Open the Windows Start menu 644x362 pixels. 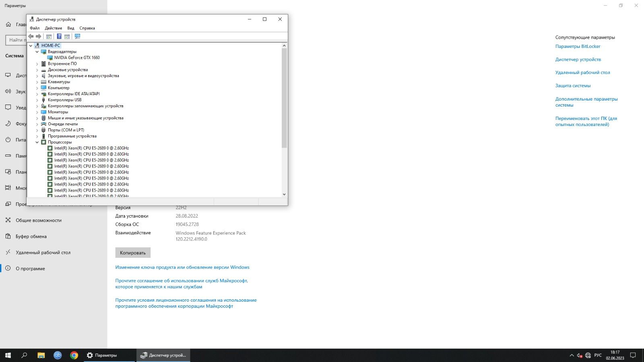coord(8,355)
